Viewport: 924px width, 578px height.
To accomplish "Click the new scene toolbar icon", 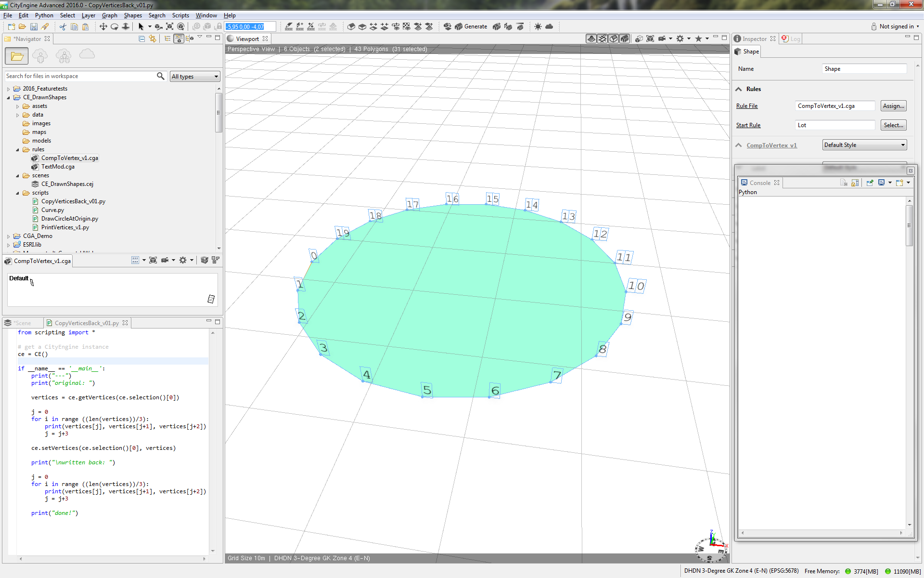I will coord(11,26).
